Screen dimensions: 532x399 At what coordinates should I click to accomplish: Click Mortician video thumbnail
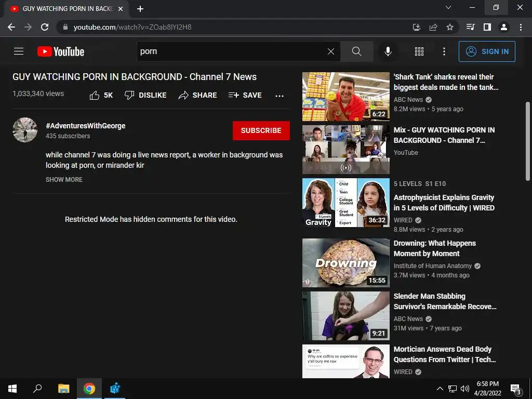click(345, 362)
